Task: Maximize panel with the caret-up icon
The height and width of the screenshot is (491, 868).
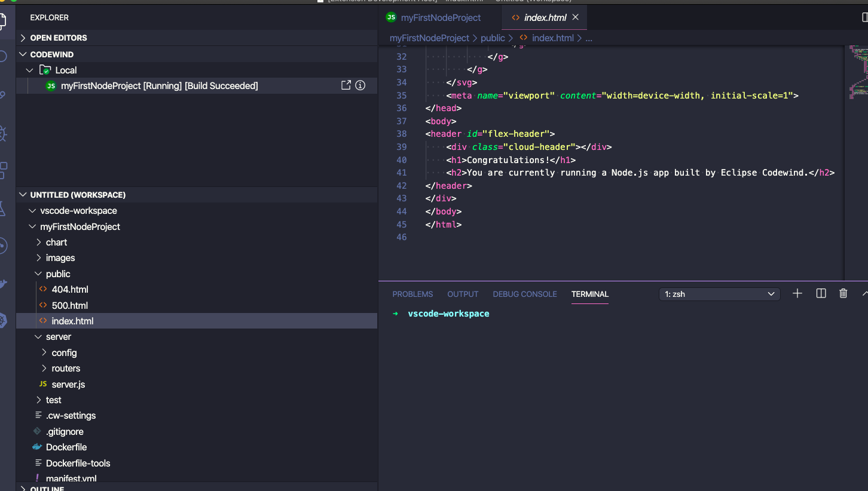Action: 864,293
